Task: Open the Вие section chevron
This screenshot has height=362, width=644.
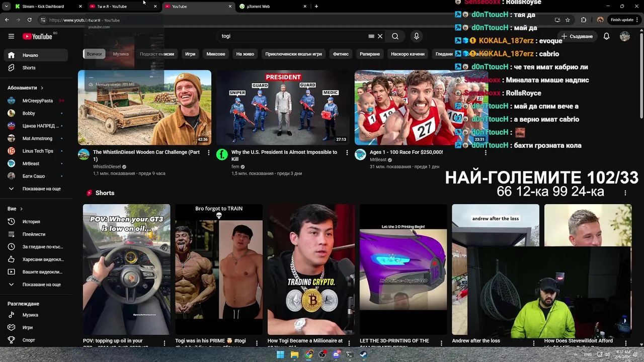Action: point(21,209)
